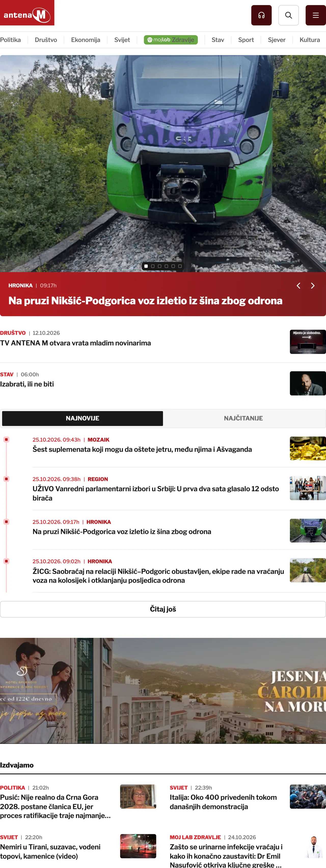Image resolution: width=326 pixels, height=868 pixels.
Task: Open Šest suplemenata article headline
Action: pos(142,449)
